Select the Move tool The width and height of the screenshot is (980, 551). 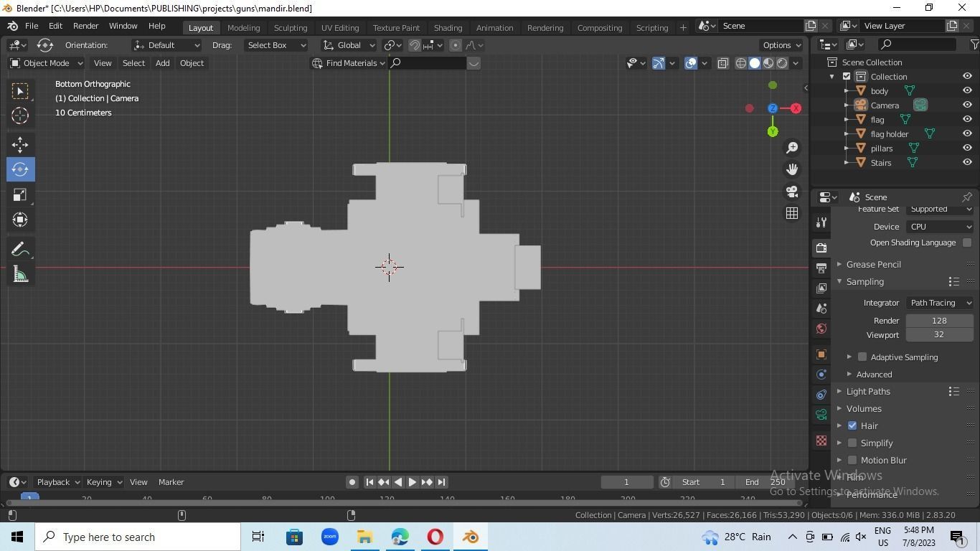click(x=20, y=144)
